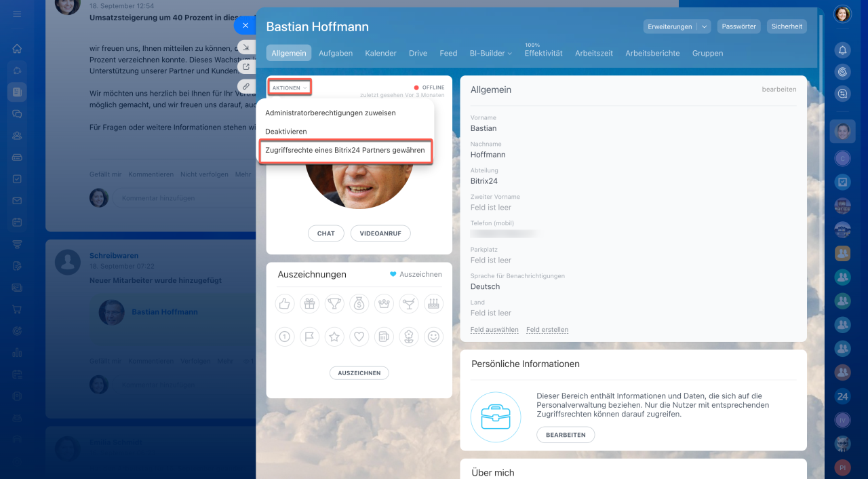The width and height of the screenshot is (868, 479).
Task: Select the heart award icon
Action: tap(359, 336)
